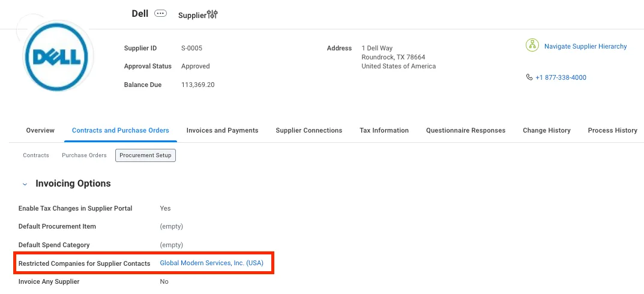This screenshot has height=294, width=644.
Task: Click the Supplier label in the header
Action: [192, 15]
